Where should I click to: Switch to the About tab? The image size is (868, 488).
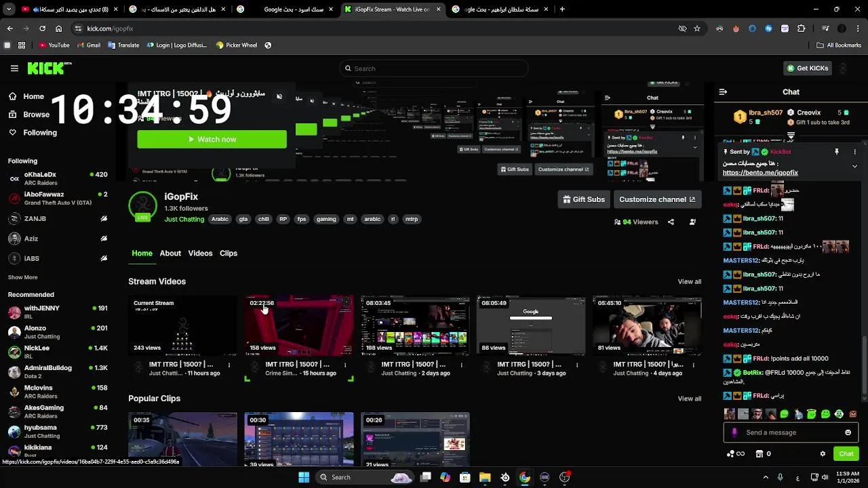tap(170, 253)
